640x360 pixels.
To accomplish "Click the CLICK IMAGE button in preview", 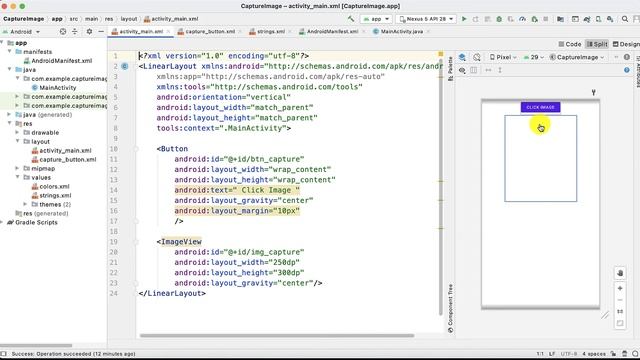I will [540, 107].
